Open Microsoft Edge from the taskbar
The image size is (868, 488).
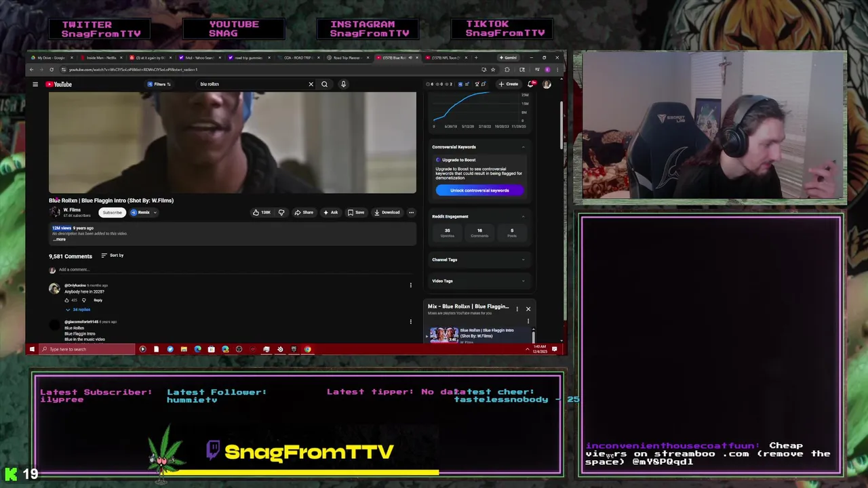(x=197, y=349)
